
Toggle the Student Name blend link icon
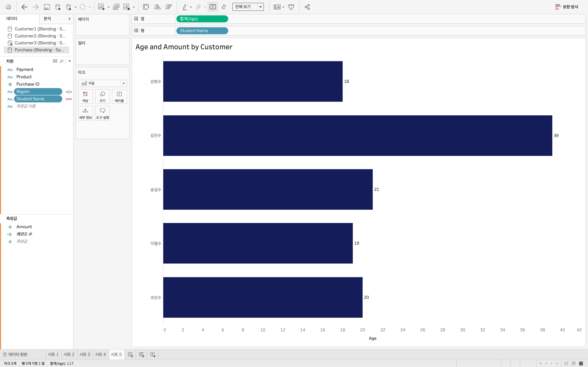point(69,99)
